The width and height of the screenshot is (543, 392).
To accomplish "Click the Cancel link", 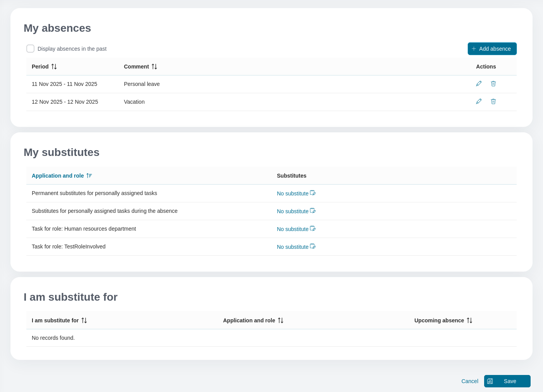I will (469, 381).
